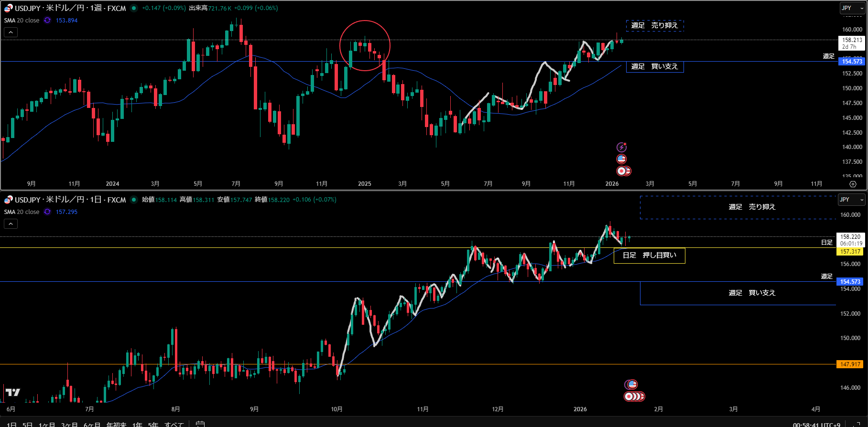
Task: Click the 日足 押し目買い label box
Action: point(649,256)
